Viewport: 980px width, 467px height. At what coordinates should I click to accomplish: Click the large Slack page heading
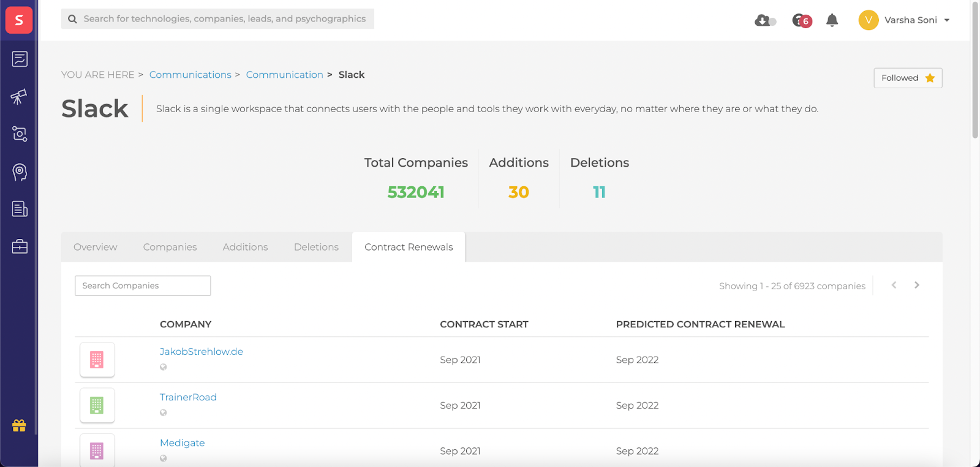pyautogui.click(x=95, y=109)
